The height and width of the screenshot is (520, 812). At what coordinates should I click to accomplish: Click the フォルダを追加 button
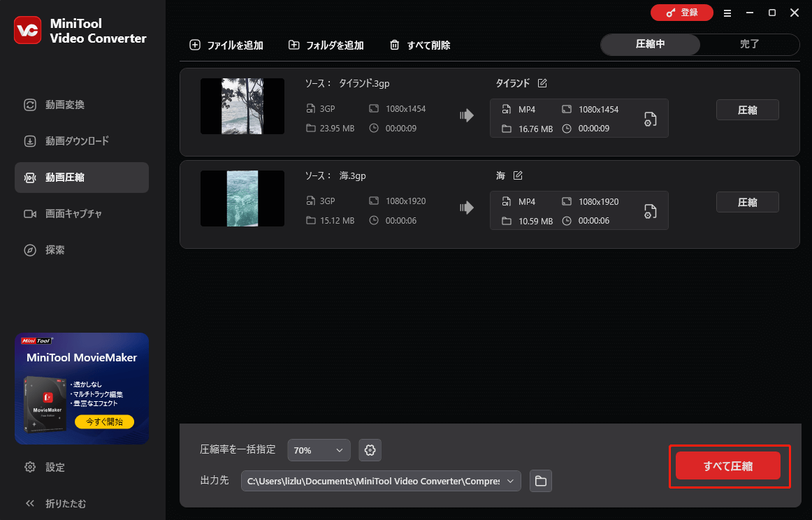point(326,45)
